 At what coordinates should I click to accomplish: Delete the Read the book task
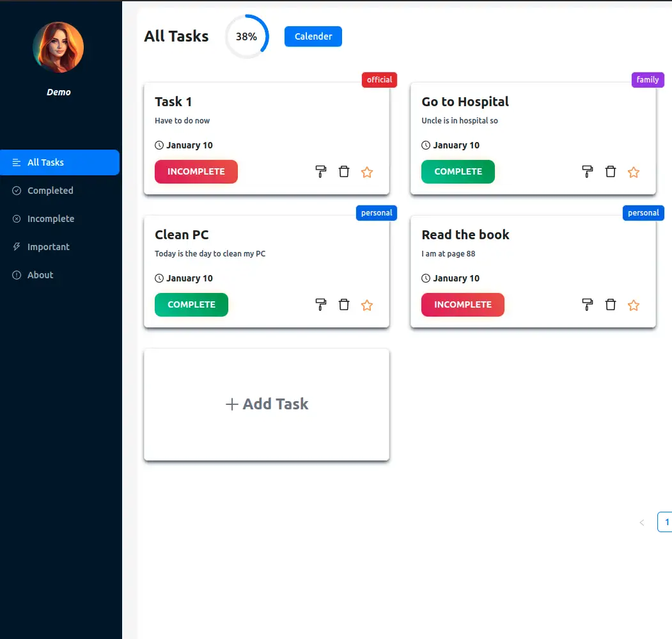click(x=610, y=304)
